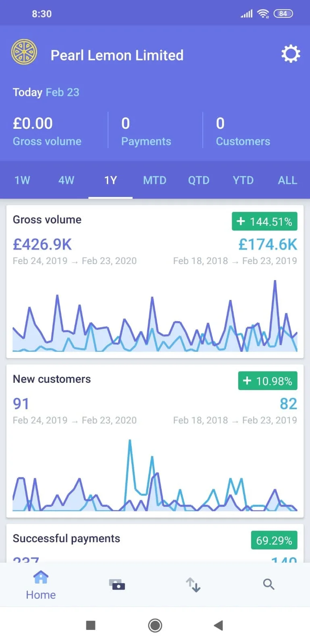Image resolution: width=310 pixels, height=644 pixels.
Task: Tap the Android back triangle button
Action: [218, 625]
